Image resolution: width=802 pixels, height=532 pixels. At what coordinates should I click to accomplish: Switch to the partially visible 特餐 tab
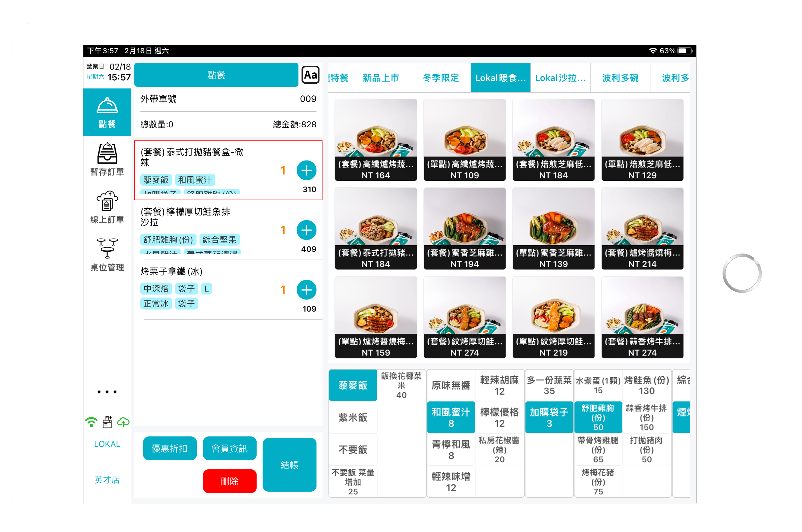point(339,78)
